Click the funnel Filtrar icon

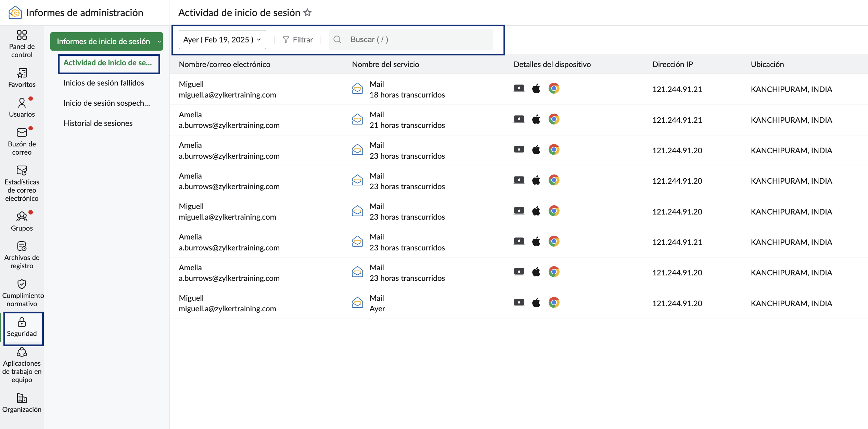click(286, 40)
